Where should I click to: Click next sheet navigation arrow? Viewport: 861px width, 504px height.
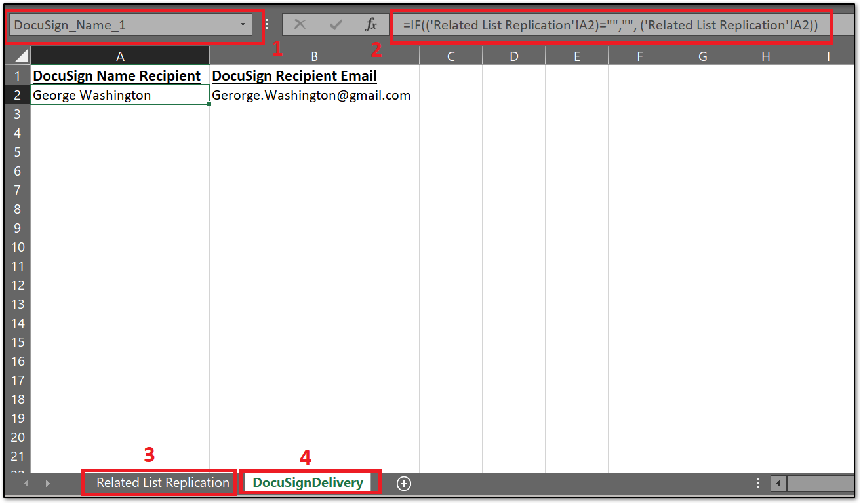point(48,484)
